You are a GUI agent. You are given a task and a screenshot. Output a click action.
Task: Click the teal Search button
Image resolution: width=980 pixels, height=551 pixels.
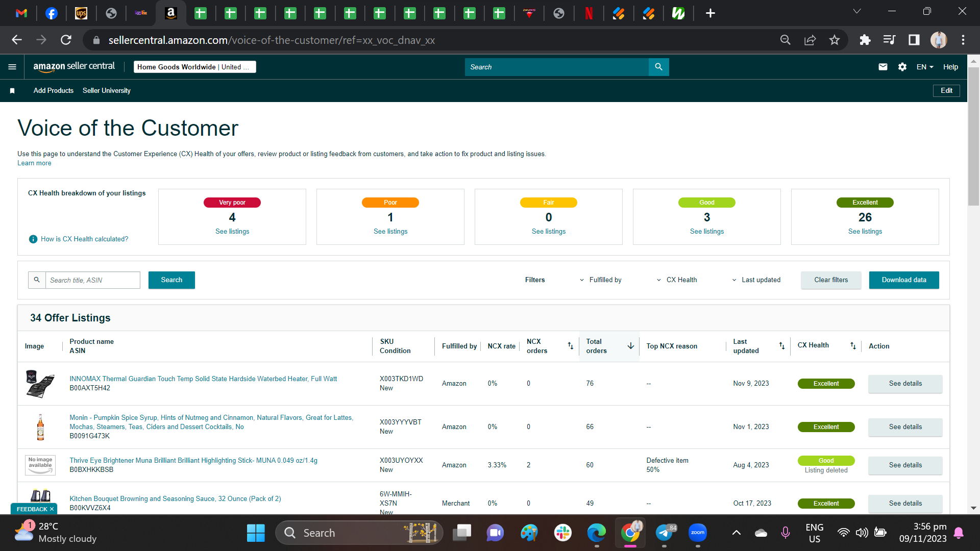[x=171, y=280]
